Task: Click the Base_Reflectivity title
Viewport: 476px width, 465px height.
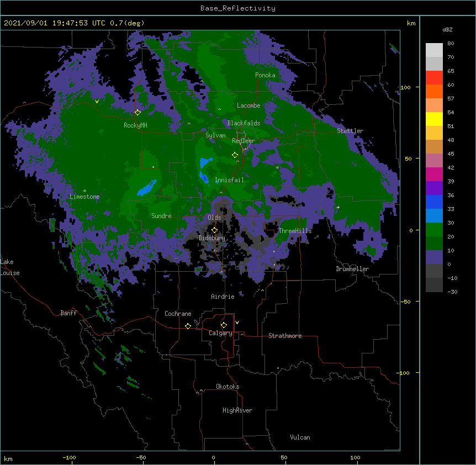Action: click(238, 8)
